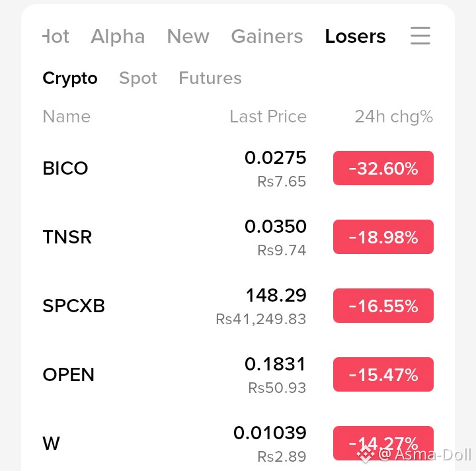
Task: Open the BICO coin row
Action: (238, 168)
